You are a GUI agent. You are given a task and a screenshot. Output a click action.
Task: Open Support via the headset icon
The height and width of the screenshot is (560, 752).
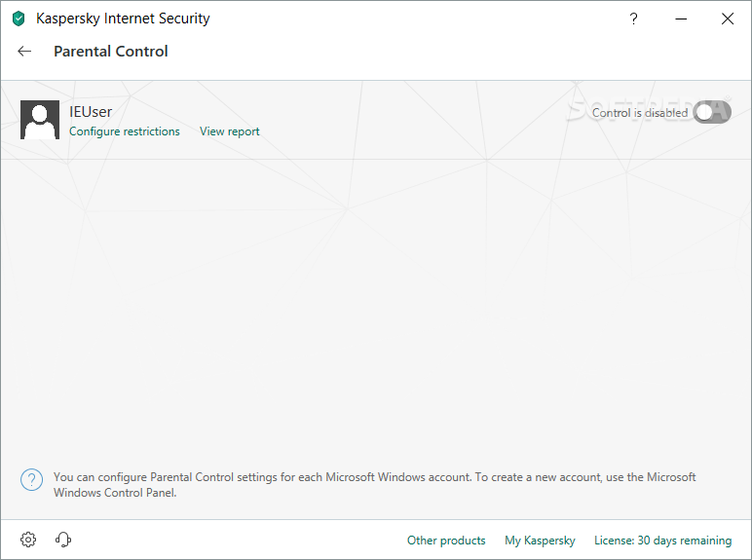63,540
